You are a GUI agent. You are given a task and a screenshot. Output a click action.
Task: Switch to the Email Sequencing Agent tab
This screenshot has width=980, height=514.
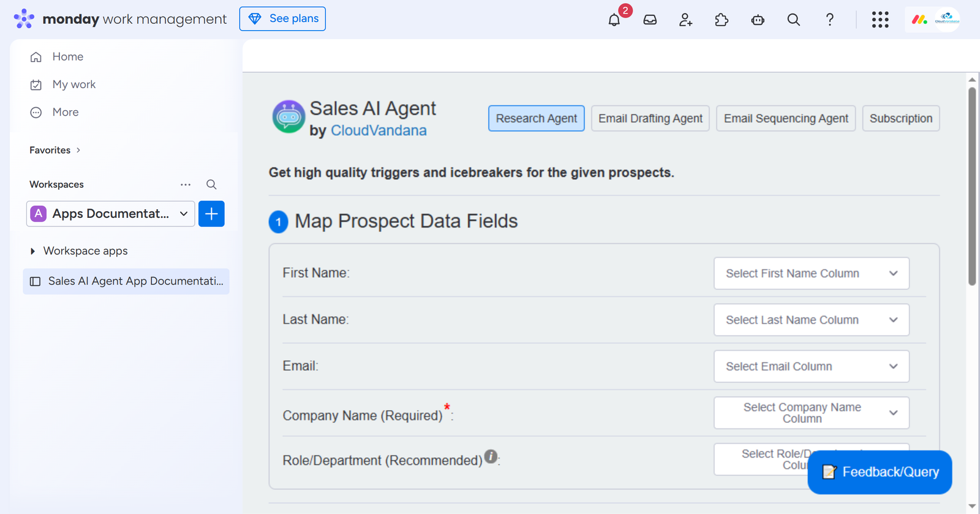[x=786, y=118]
